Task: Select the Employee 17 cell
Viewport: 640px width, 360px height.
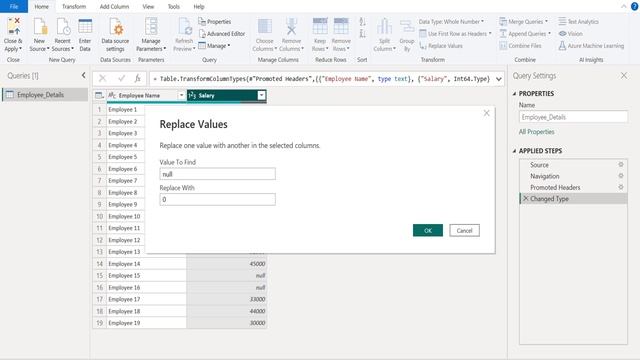Action: coord(146,299)
